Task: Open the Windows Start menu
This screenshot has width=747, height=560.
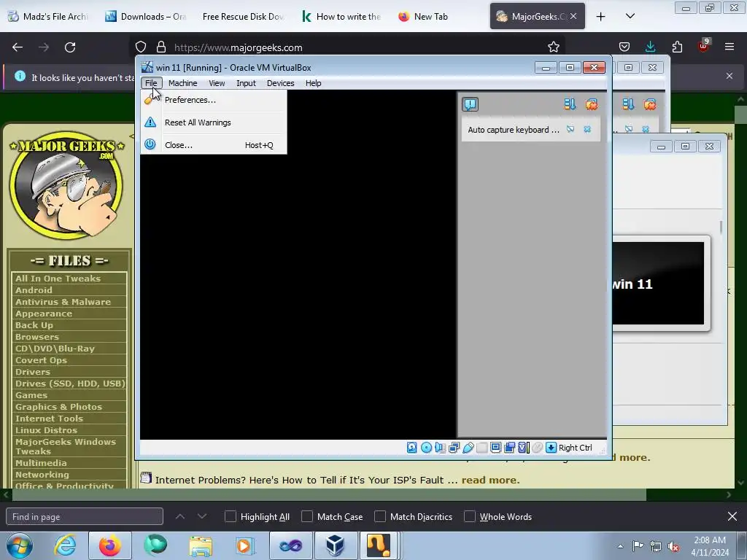Action: pos(19,545)
